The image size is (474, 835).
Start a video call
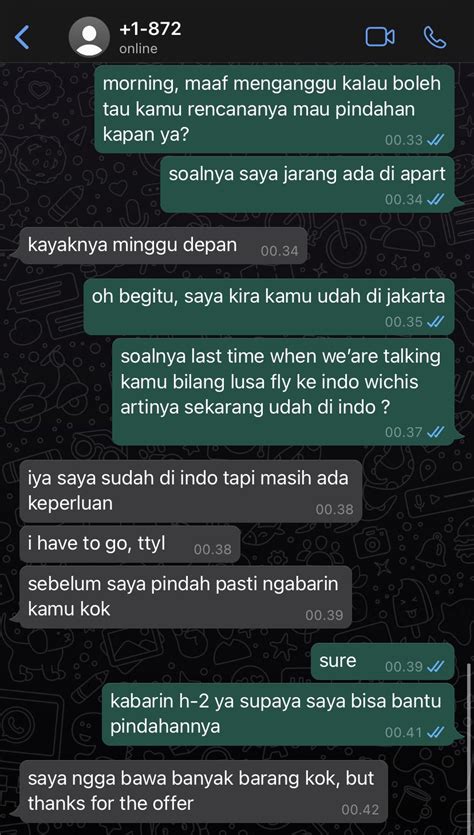(x=380, y=37)
